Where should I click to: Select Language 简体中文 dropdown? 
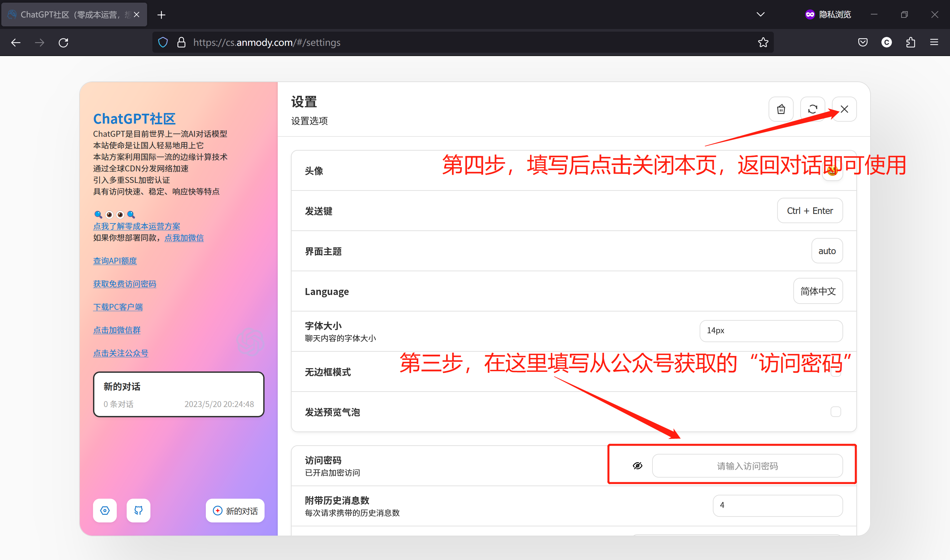[x=817, y=291]
